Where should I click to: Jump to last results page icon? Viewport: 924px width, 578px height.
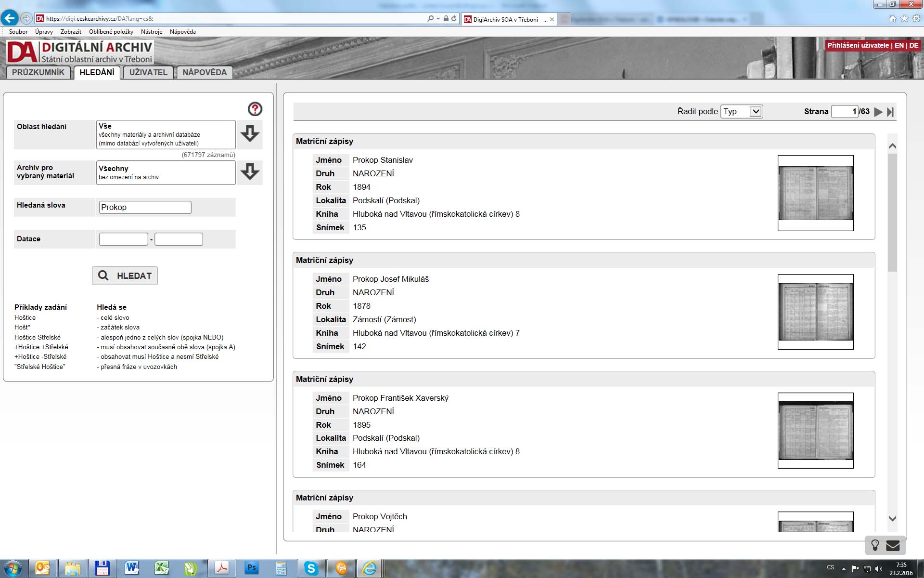tap(890, 112)
